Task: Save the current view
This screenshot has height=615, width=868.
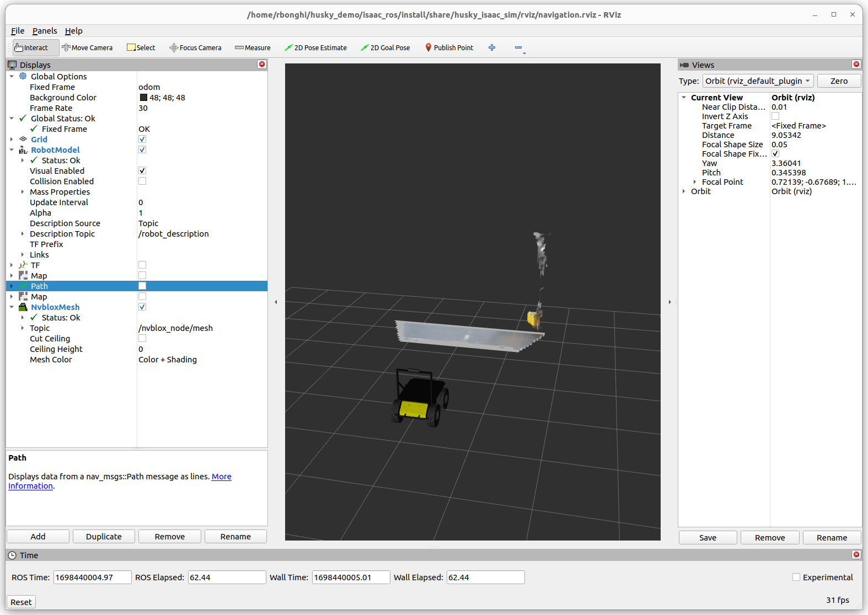Action: (708, 538)
